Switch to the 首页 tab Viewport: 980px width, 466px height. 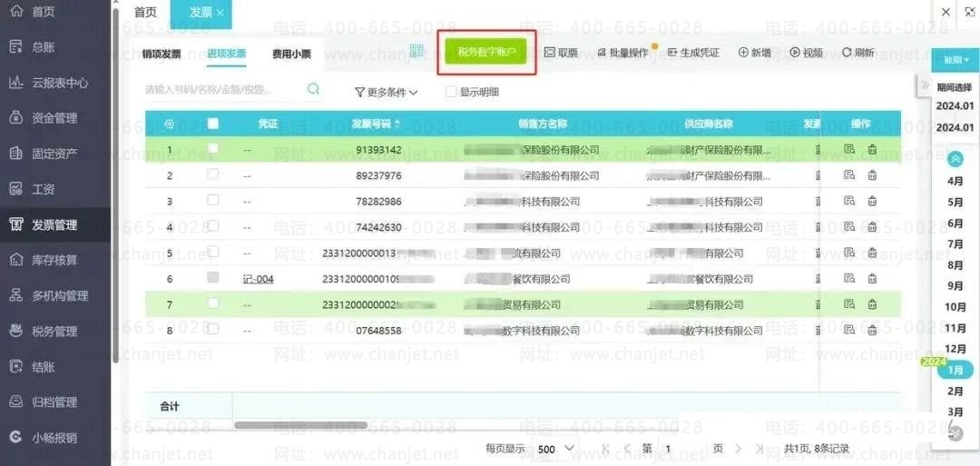coord(145,13)
